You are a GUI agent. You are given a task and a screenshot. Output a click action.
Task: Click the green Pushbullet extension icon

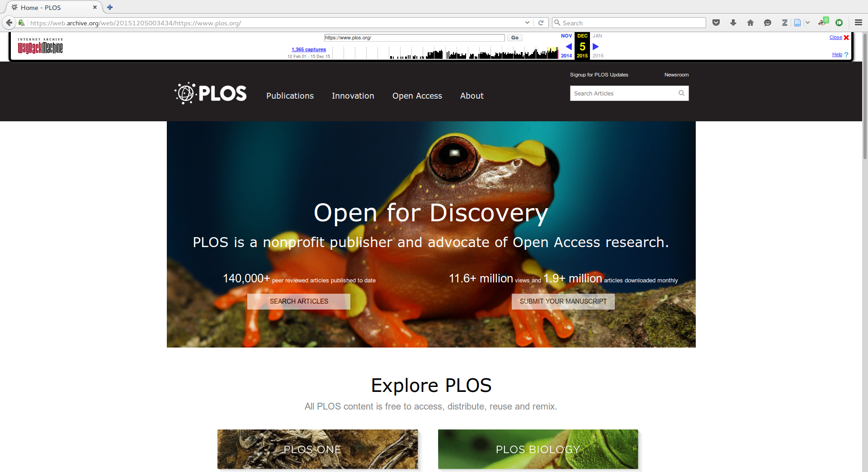(839, 23)
